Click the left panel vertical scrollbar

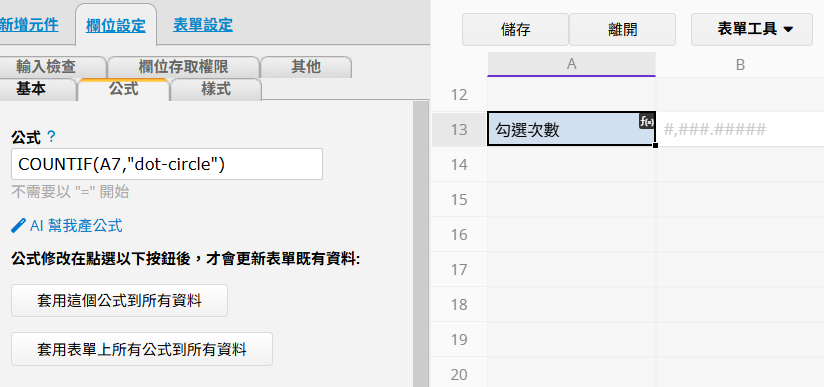[x=420, y=244]
